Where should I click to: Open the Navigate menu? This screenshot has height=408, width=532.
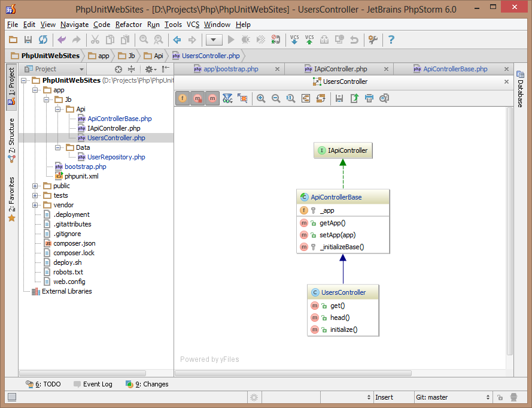tap(74, 25)
